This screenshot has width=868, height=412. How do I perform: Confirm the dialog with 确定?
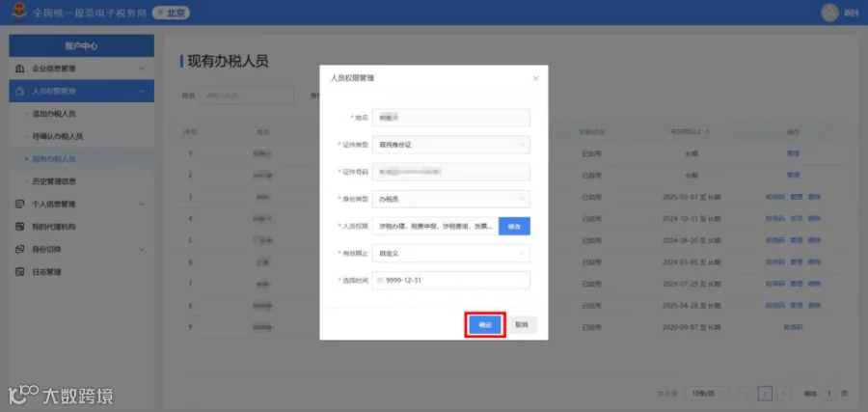coord(485,325)
